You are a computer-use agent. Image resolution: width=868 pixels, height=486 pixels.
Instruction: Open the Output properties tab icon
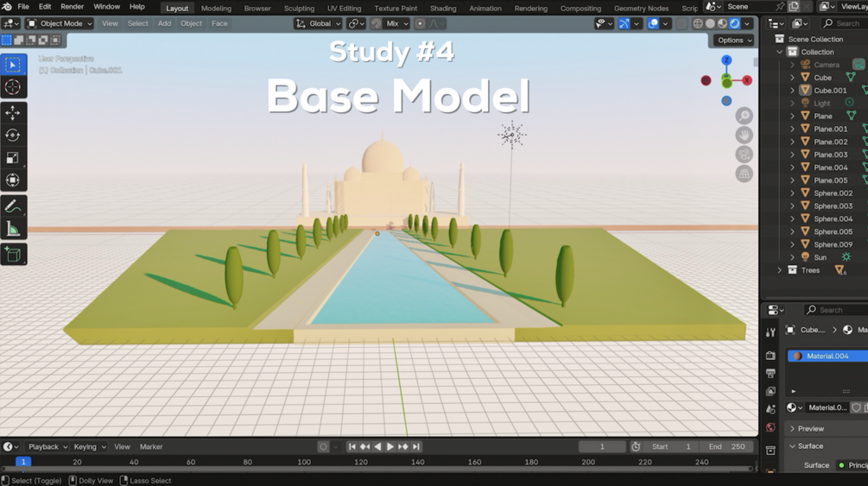(770, 374)
